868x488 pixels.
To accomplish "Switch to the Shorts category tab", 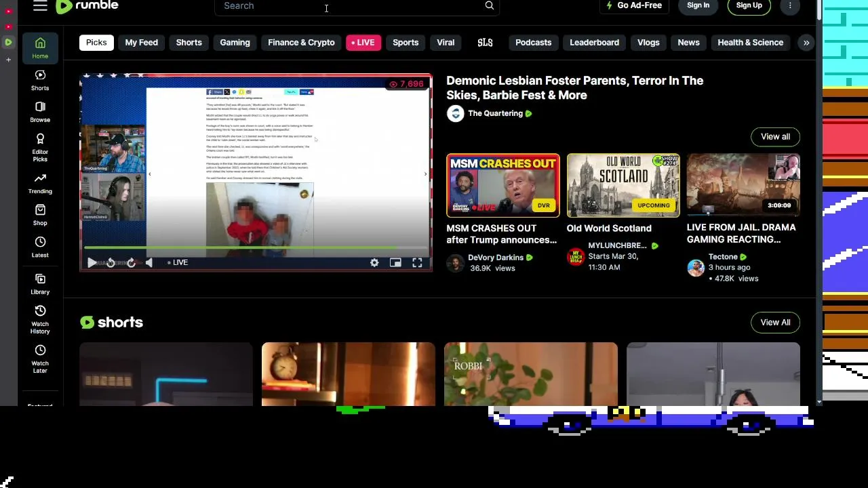I will (189, 43).
